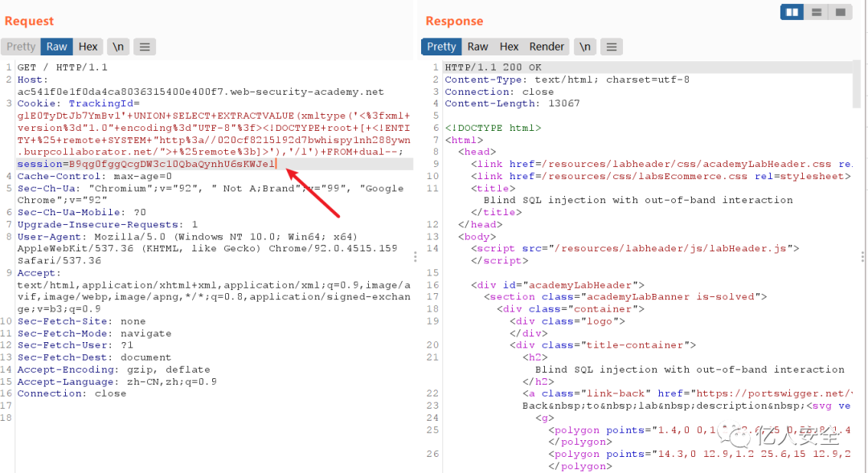Viewport: 868px width, 473px height.
Task: Click 'Cookie: TrackingId=' in the request
Action: [x=79, y=104]
